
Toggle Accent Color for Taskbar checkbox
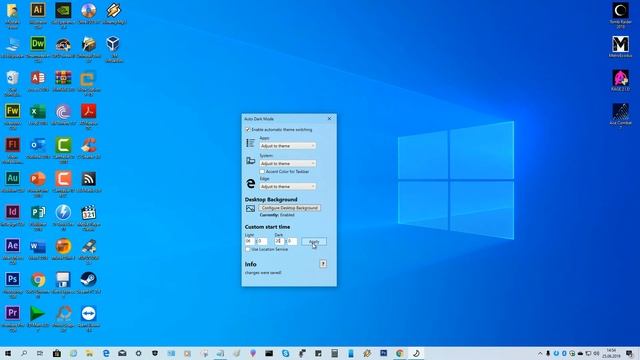pos(262,172)
